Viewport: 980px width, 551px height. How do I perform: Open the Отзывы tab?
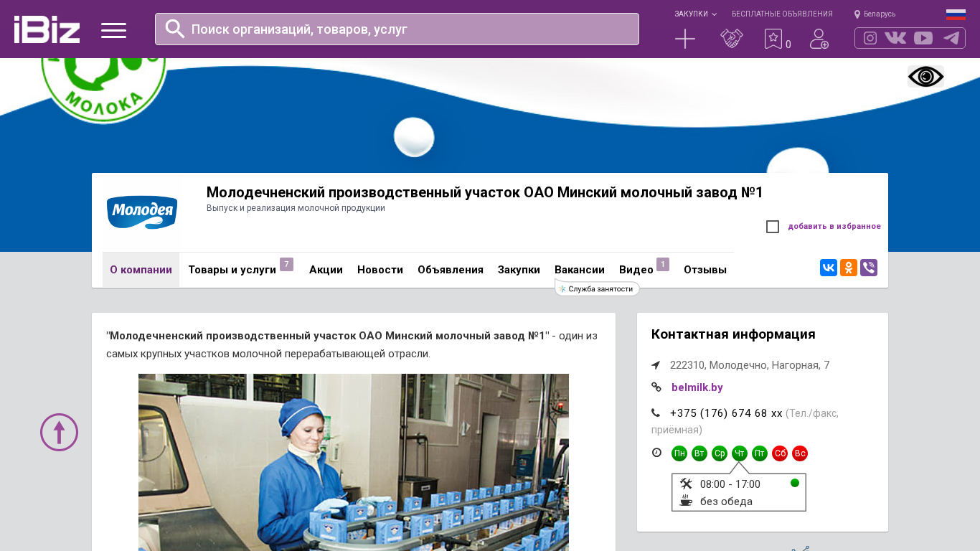705,270
